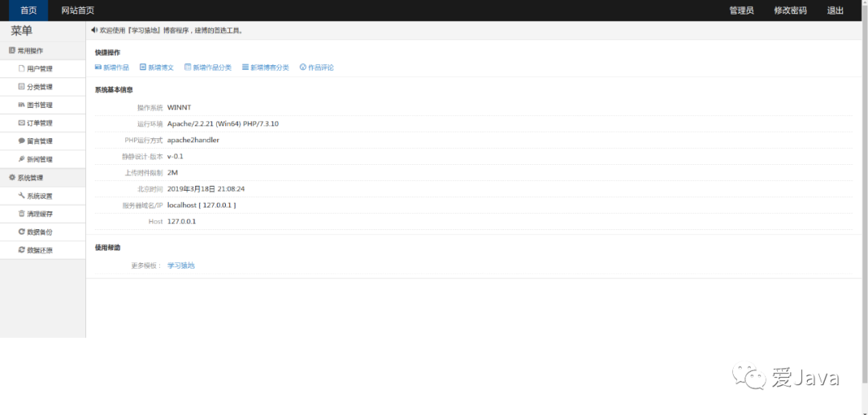The image size is (868, 415).
Task: Click the 北京时间 row label
Action: coord(150,189)
